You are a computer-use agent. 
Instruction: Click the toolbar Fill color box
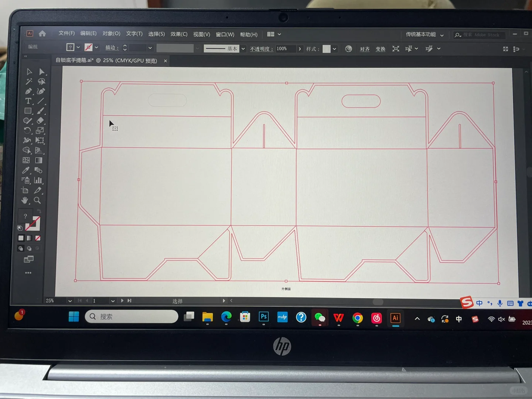25,216
